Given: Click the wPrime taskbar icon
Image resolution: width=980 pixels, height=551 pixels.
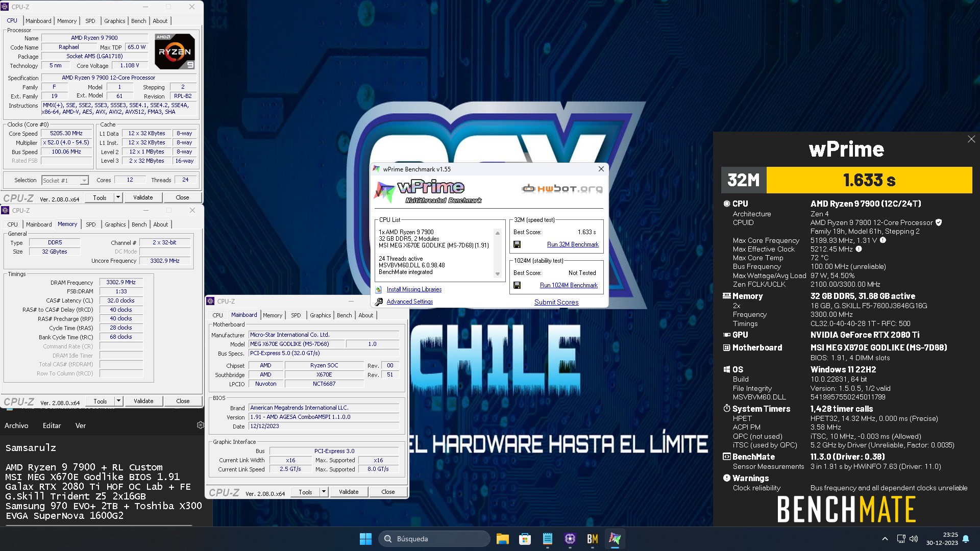Looking at the screenshot, I should pos(615,539).
